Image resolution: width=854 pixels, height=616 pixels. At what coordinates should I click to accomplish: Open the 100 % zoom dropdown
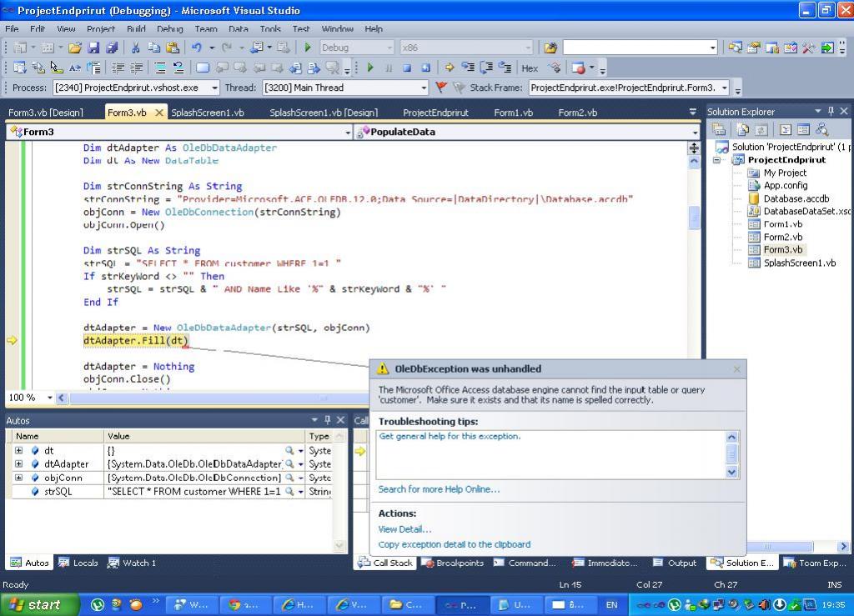(49, 398)
